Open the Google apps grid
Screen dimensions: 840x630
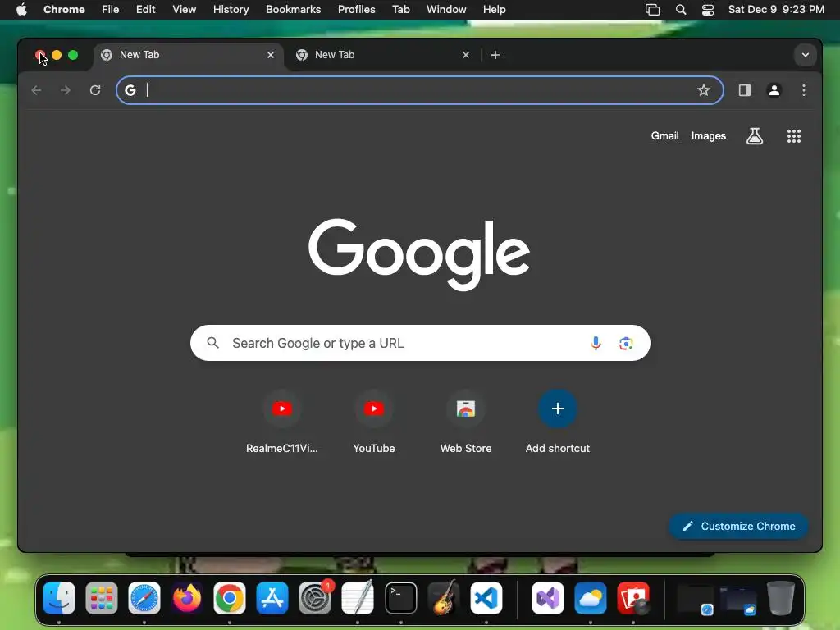pyautogui.click(x=794, y=136)
